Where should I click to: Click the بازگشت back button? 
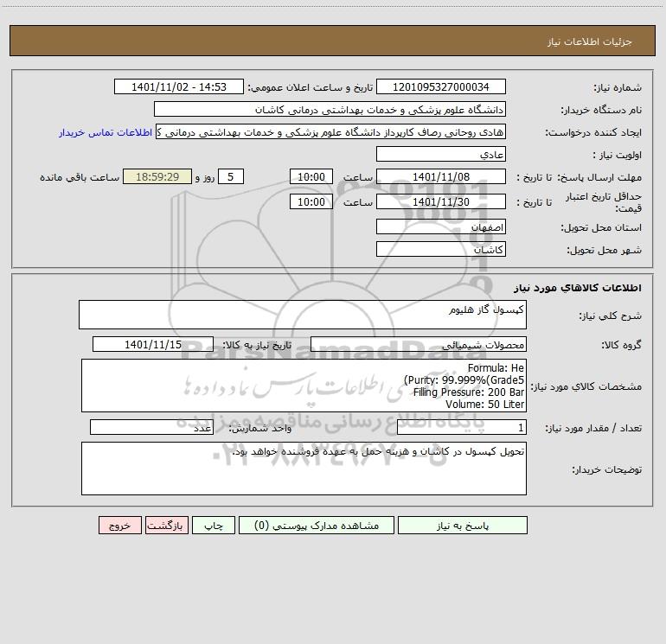click(166, 526)
